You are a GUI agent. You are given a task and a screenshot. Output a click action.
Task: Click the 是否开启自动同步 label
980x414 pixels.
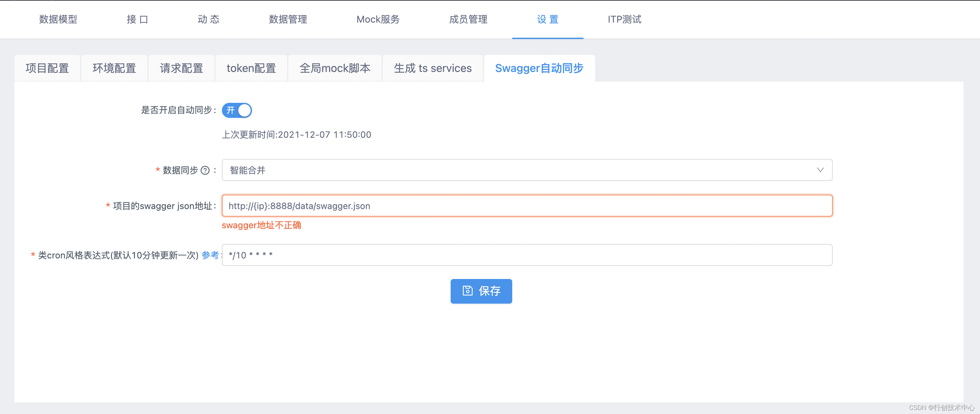pyautogui.click(x=176, y=110)
